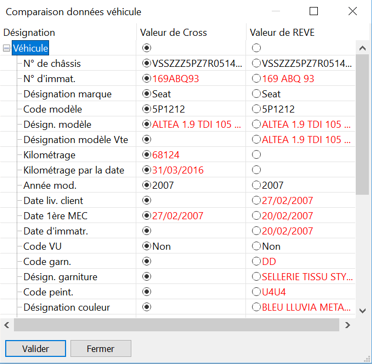Choose Cross value 169ABQ93
This screenshot has height=364, width=372.
coord(146,79)
